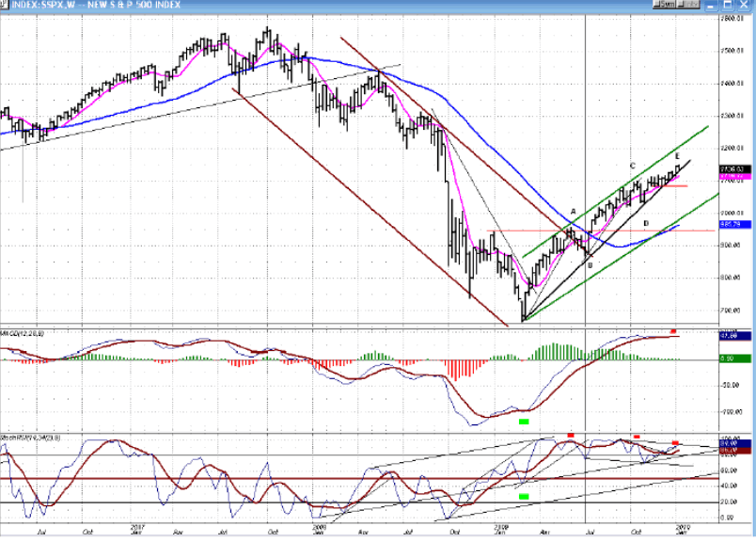This screenshot has width=756, height=542.
Task: Click wave label A on the chart
Action: [573, 212]
